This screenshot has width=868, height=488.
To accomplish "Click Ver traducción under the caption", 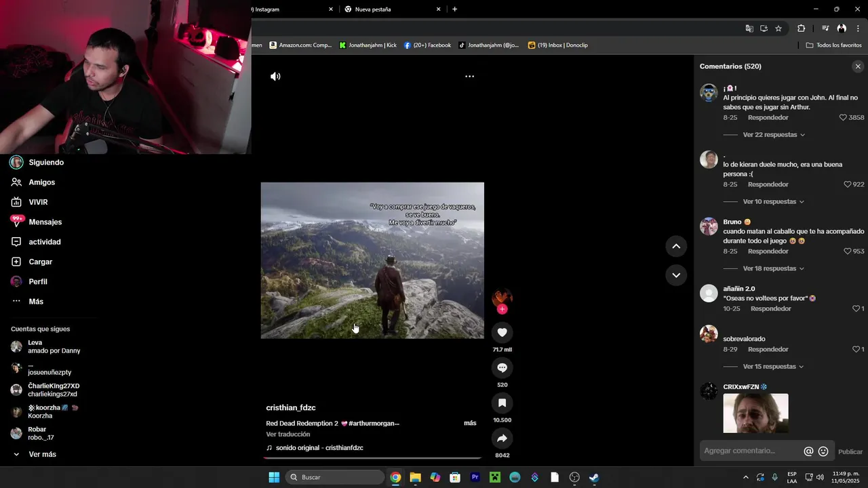I will [x=288, y=434].
